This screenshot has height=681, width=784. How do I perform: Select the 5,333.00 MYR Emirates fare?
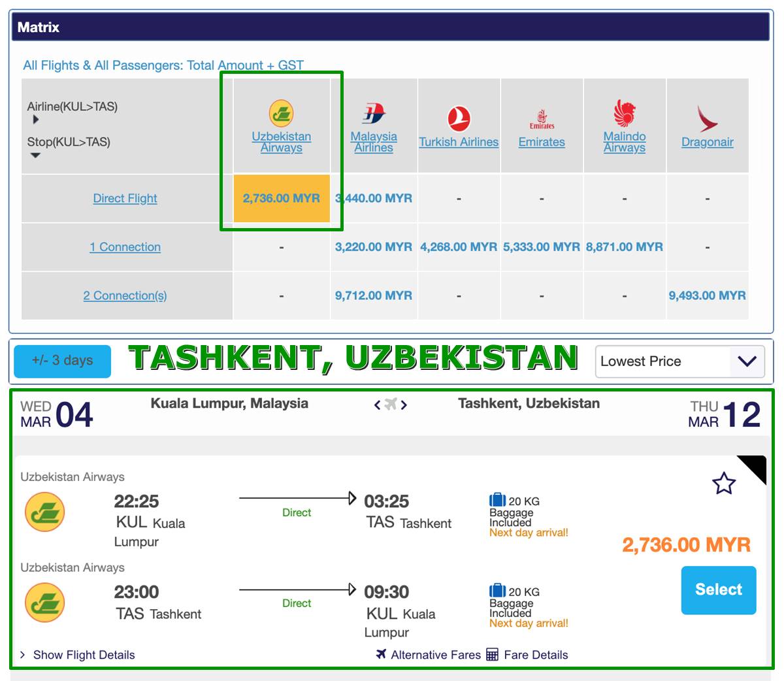tap(542, 247)
